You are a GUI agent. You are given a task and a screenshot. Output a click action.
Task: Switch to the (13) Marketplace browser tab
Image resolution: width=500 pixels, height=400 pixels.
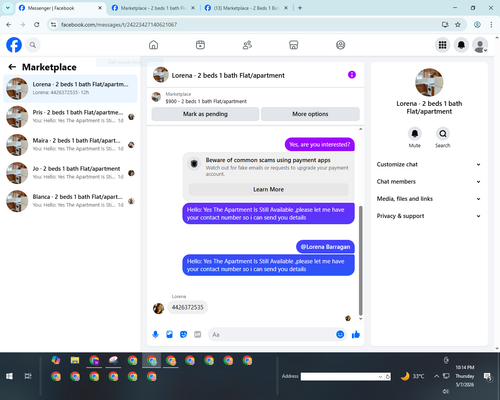(x=246, y=8)
